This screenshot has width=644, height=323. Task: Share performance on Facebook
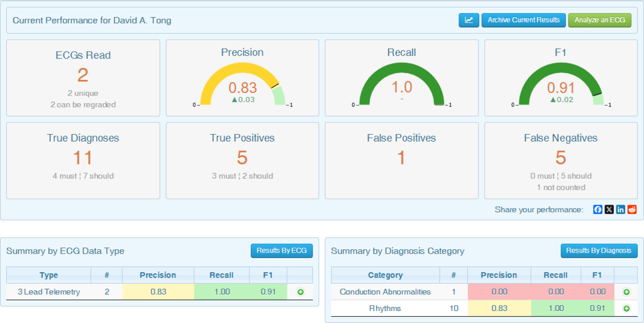coord(597,210)
